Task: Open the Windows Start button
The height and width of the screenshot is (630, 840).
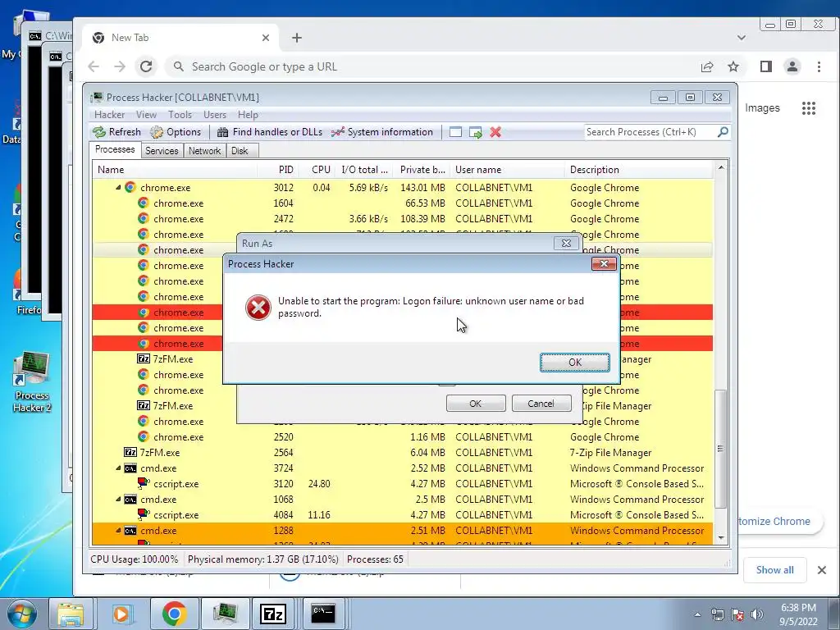Action: coord(22,614)
